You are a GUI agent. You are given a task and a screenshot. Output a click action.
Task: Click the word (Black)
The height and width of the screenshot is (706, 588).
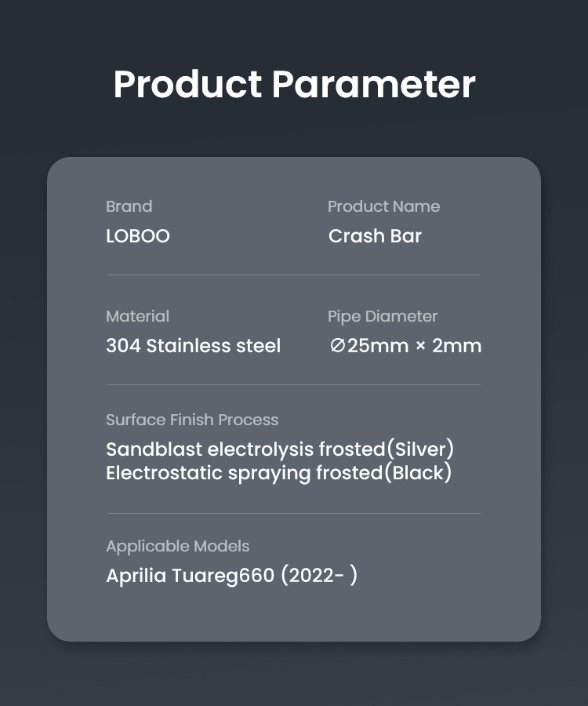(419, 473)
